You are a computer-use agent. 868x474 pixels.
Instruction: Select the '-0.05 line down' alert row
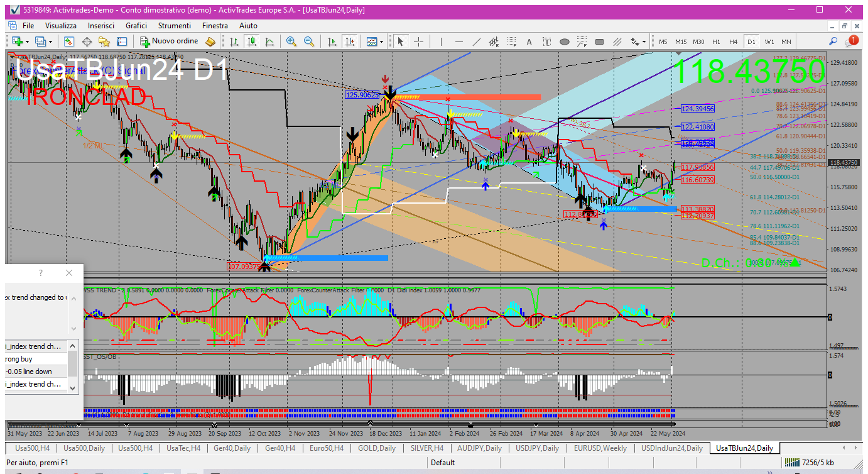[x=37, y=371]
